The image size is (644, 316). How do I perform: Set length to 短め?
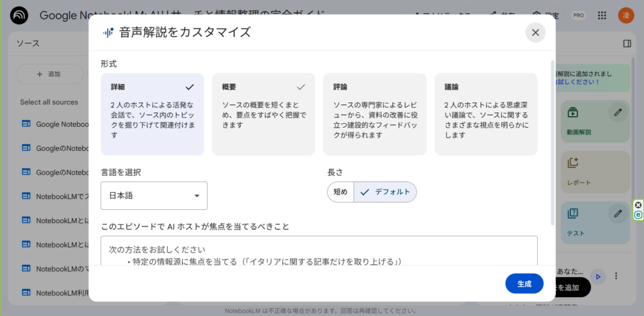pyautogui.click(x=340, y=192)
